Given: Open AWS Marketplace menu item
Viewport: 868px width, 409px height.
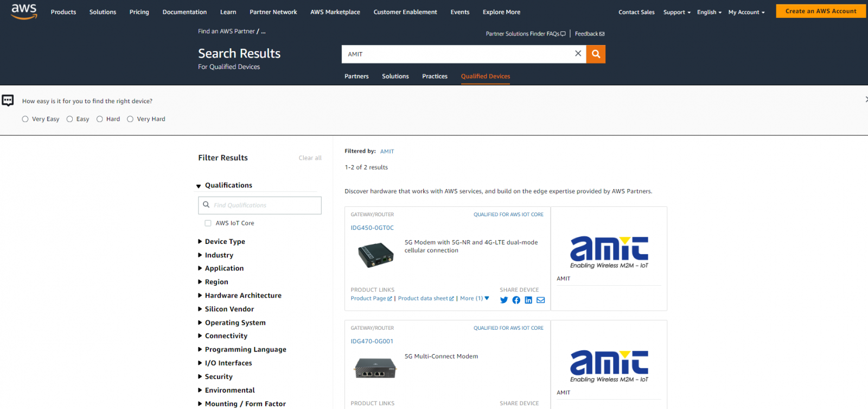Looking at the screenshot, I should [x=335, y=12].
